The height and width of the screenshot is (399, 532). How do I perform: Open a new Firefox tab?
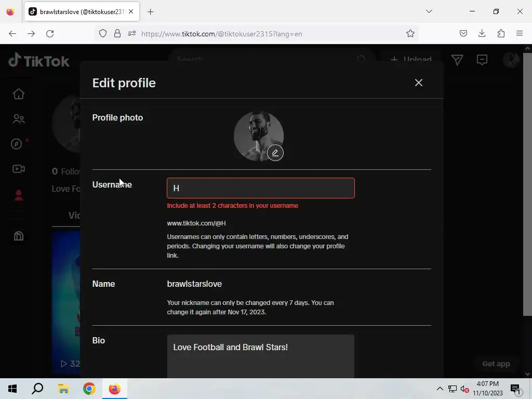click(x=150, y=12)
